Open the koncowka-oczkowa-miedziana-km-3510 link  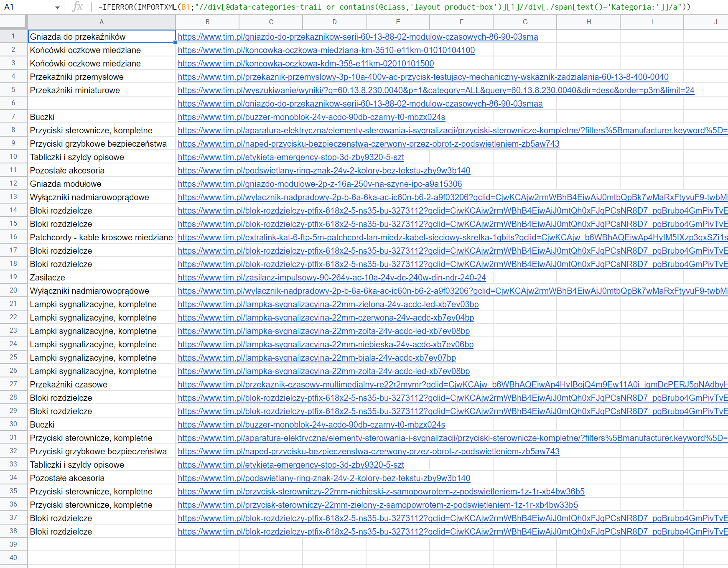(x=326, y=50)
